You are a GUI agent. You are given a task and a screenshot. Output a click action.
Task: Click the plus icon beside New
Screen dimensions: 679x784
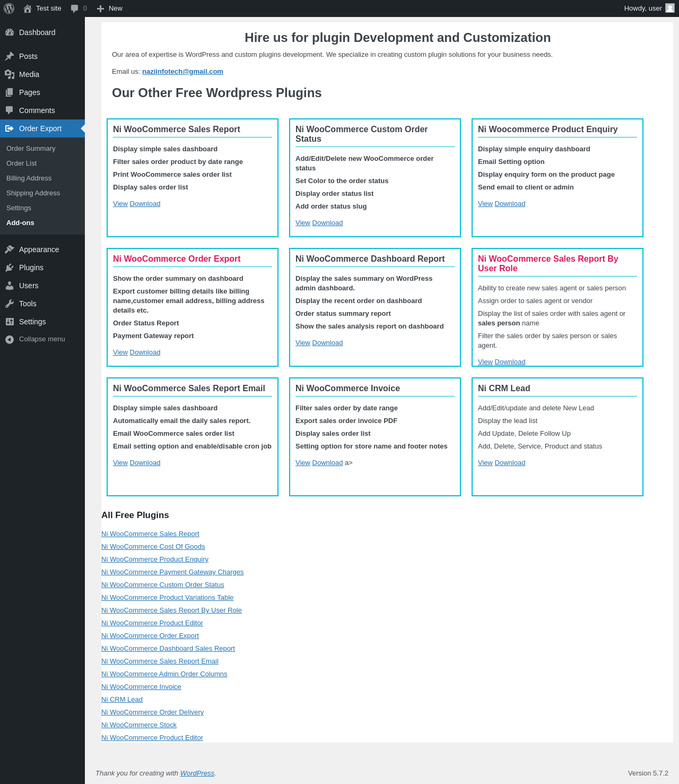point(100,8)
